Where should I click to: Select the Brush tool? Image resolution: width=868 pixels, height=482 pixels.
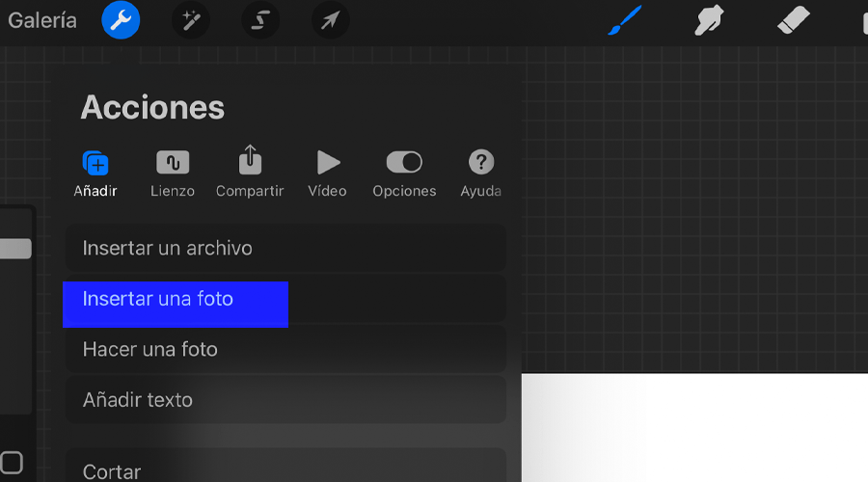coord(625,20)
